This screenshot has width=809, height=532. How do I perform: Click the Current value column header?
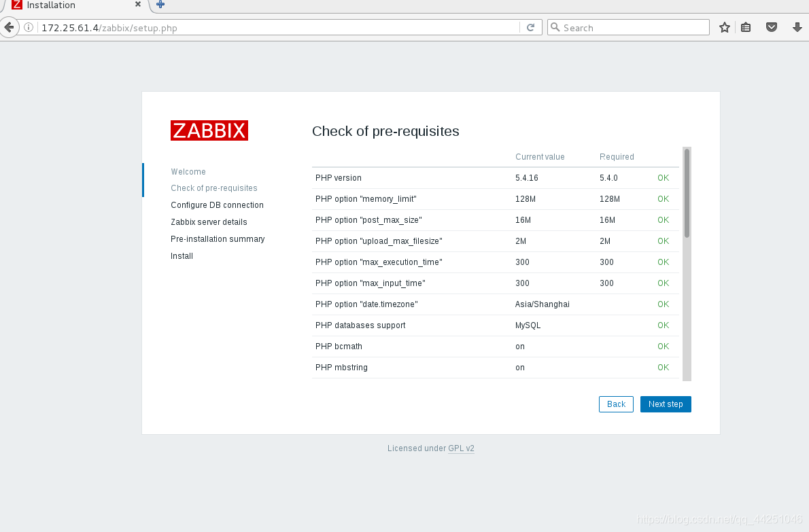pyautogui.click(x=540, y=157)
